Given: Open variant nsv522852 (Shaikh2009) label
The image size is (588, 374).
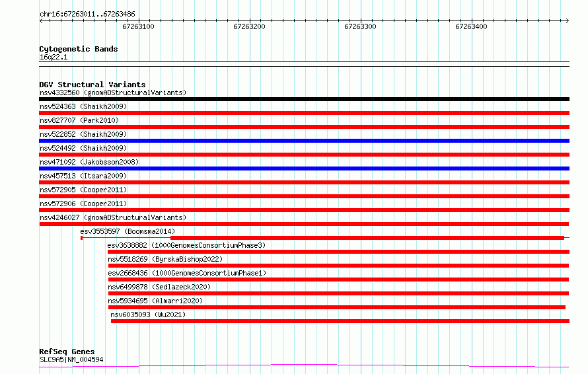Looking at the screenshot, I should click(x=83, y=134).
